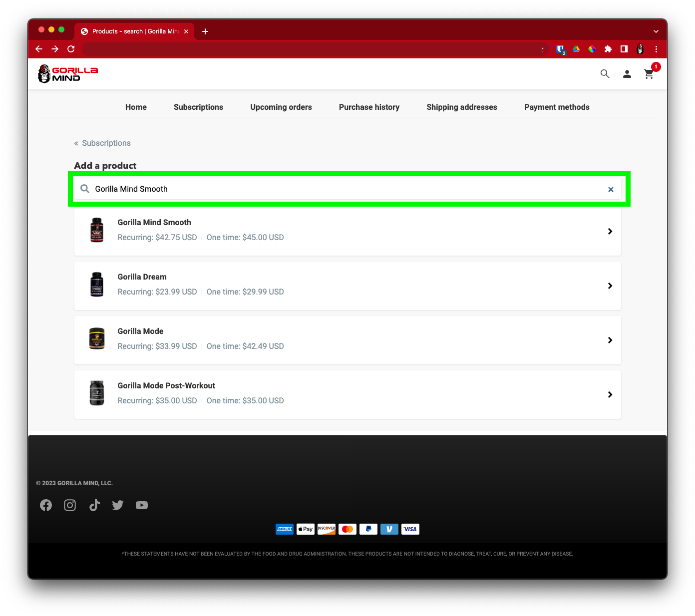Click the Gorilla Mind logo

68,74
